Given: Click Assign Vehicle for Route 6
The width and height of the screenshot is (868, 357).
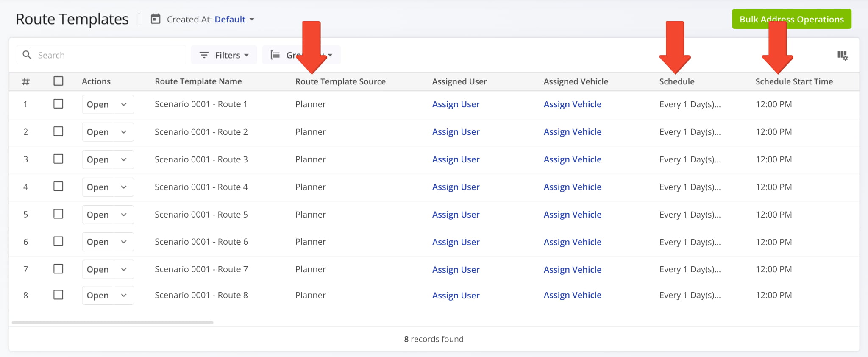Looking at the screenshot, I should (572, 242).
